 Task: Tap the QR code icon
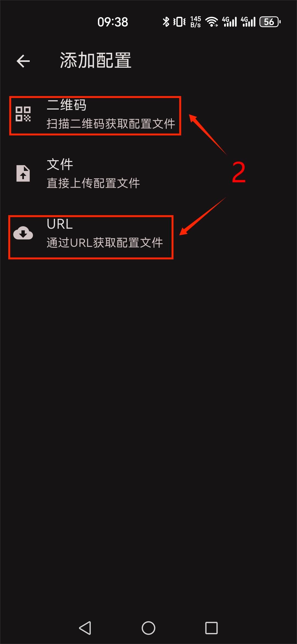23,114
